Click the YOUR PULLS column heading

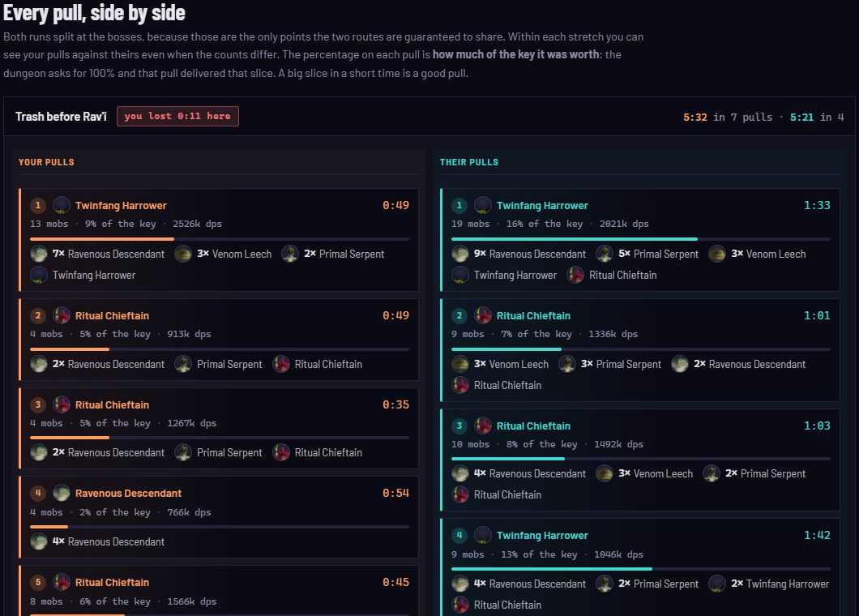(x=46, y=162)
